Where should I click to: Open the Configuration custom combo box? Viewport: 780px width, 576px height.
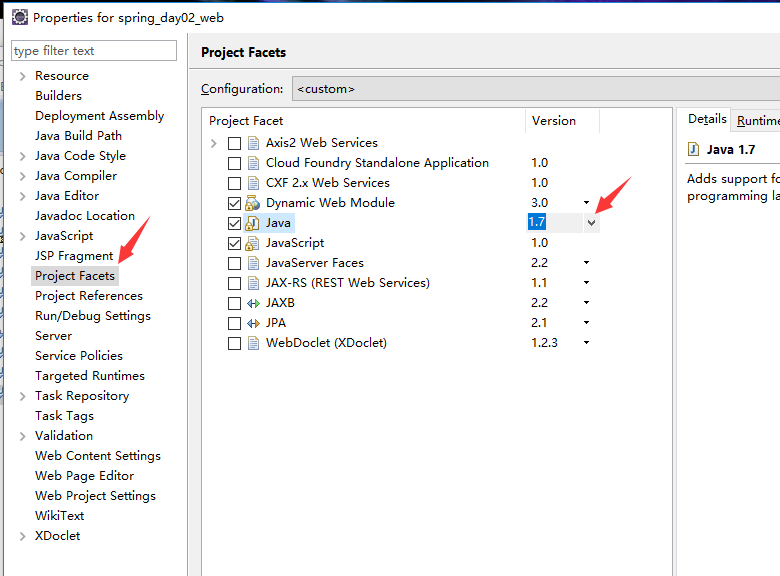tap(536, 89)
